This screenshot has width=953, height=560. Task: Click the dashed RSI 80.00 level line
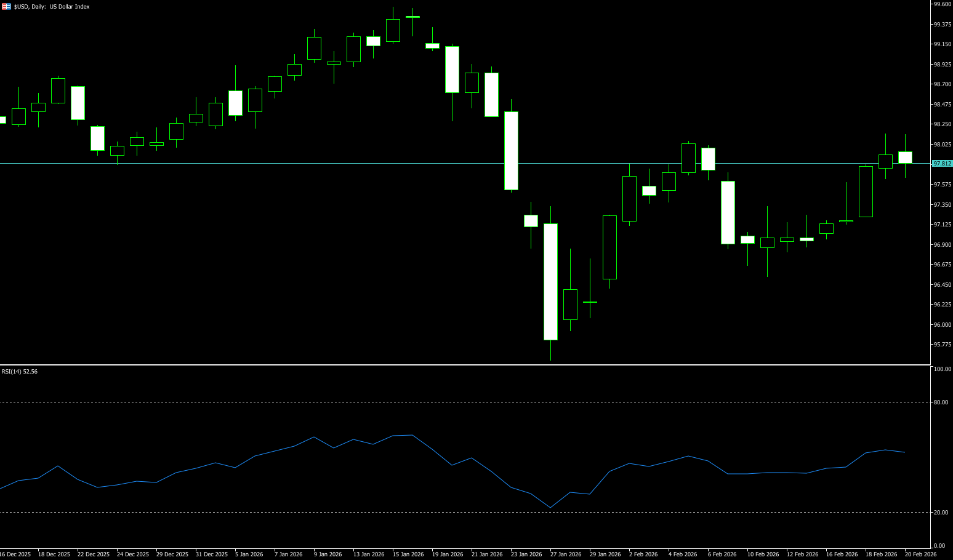pos(431,402)
